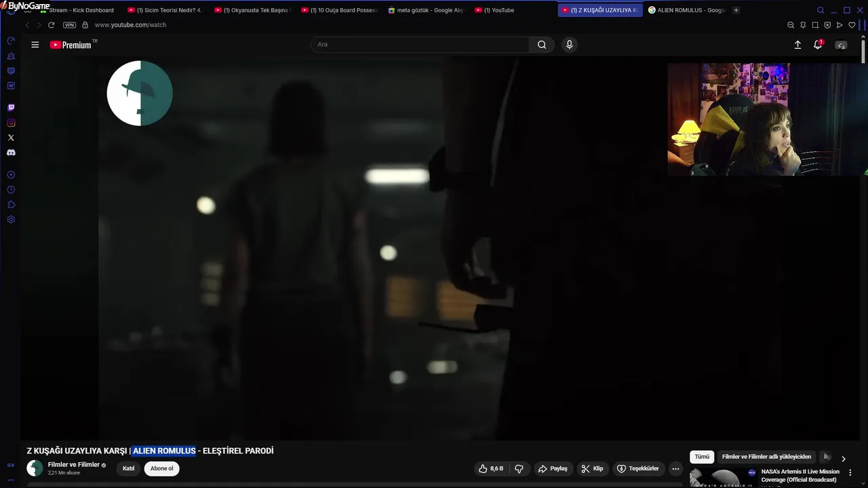Reload the page with the refresh icon

(x=51, y=25)
